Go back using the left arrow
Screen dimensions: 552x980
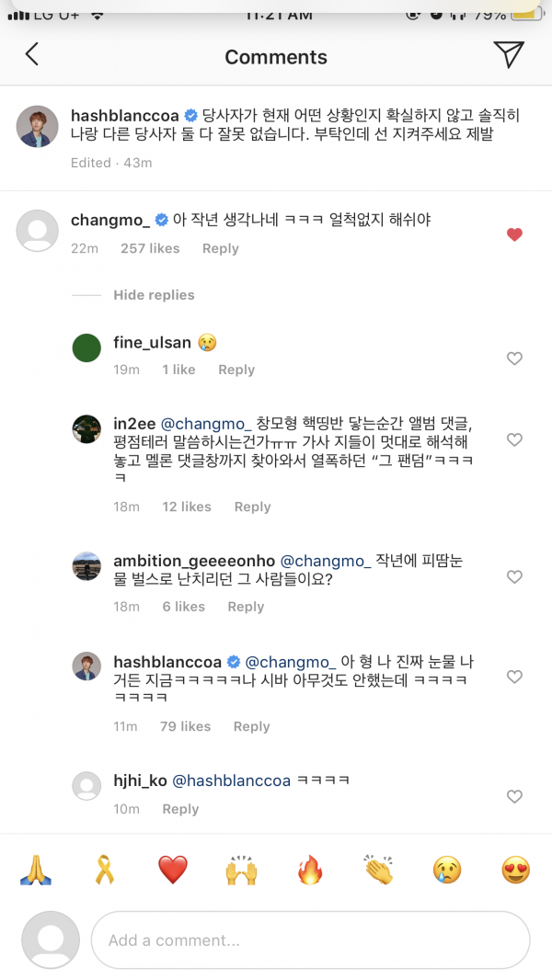(31, 54)
